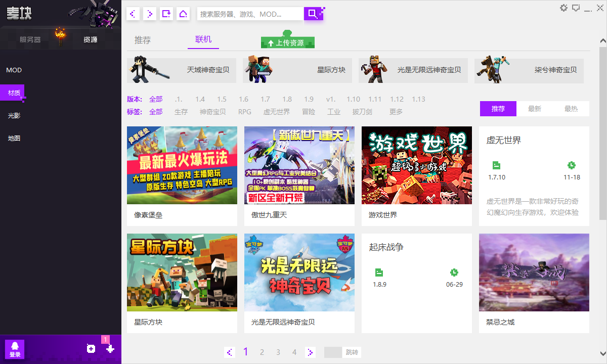Click the version file icon on 起床战争 card
Image resolution: width=607 pixels, height=364 pixels.
pos(379,272)
